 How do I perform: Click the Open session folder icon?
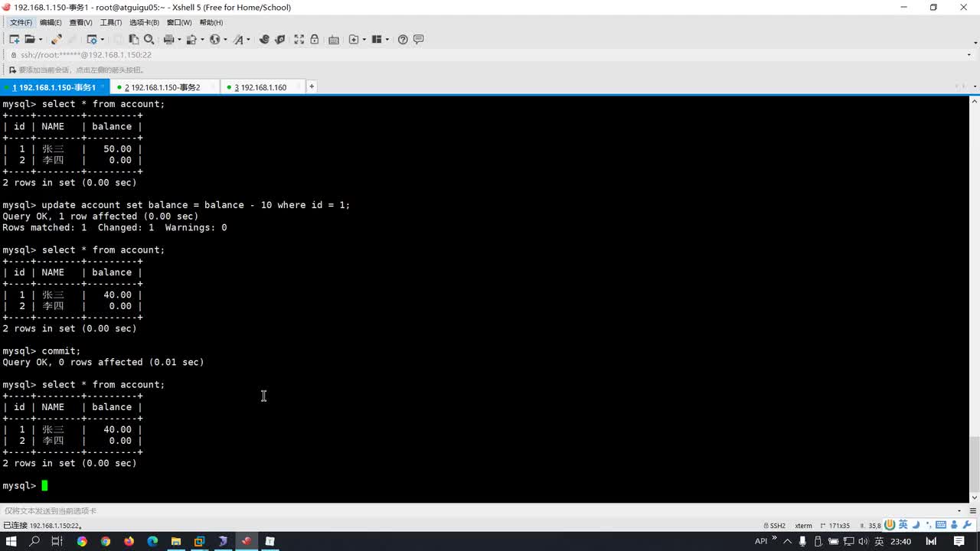[x=30, y=39]
